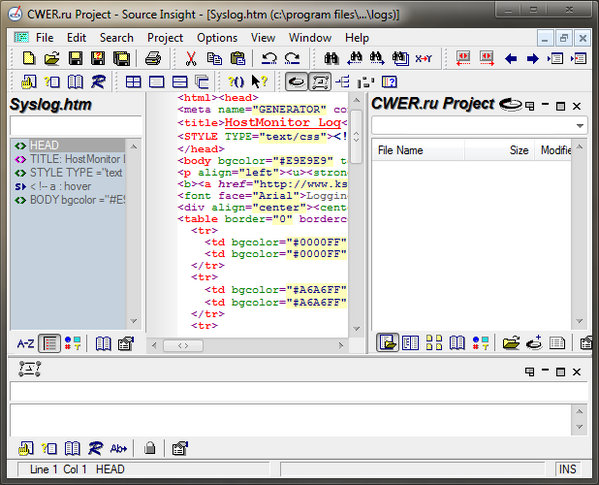This screenshot has width=599, height=485.
Task: Expand the Options menu
Action: coord(217,38)
